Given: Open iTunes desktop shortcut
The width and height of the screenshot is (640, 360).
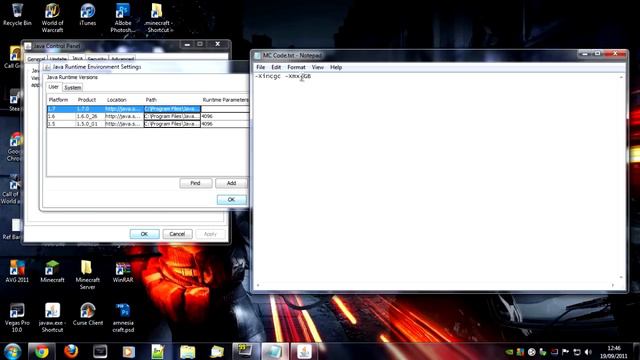Looking at the screenshot, I should point(88,14).
